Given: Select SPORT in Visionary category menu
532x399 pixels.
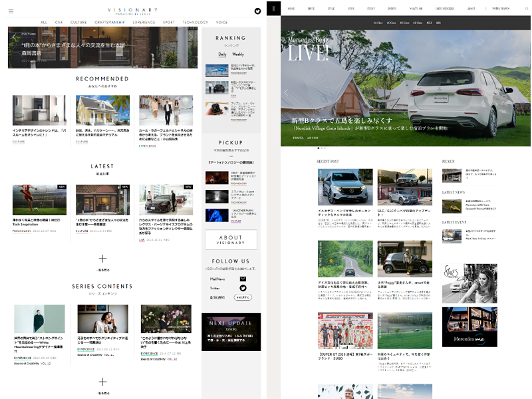Looking at the screenshot, I should (x=169, y=23).
